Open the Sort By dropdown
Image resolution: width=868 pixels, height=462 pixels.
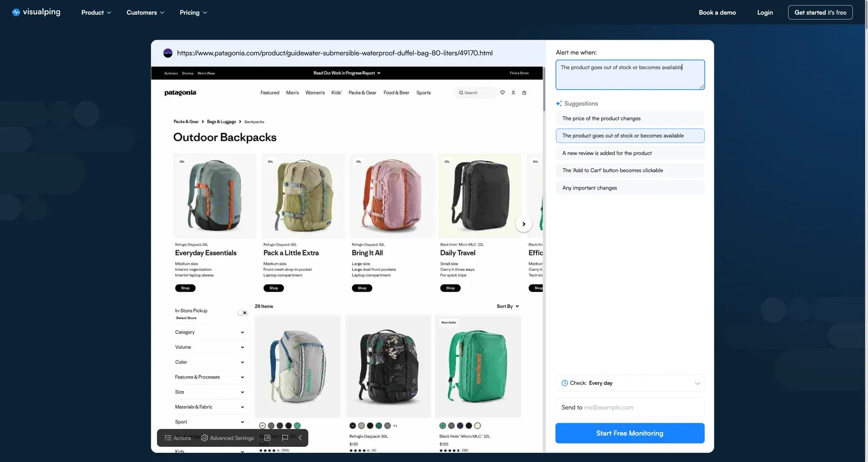pos(508,307)
